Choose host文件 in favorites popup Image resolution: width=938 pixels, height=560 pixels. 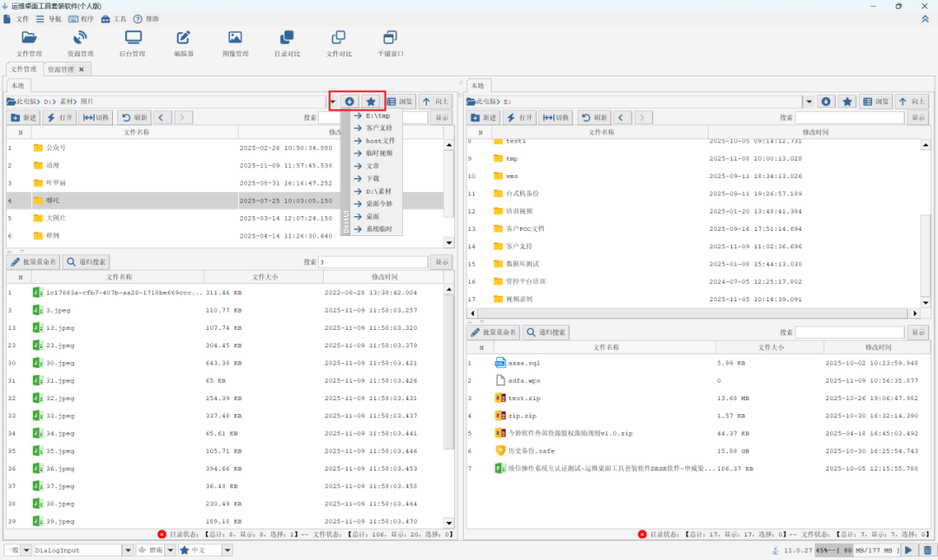[x=376, y=141]
